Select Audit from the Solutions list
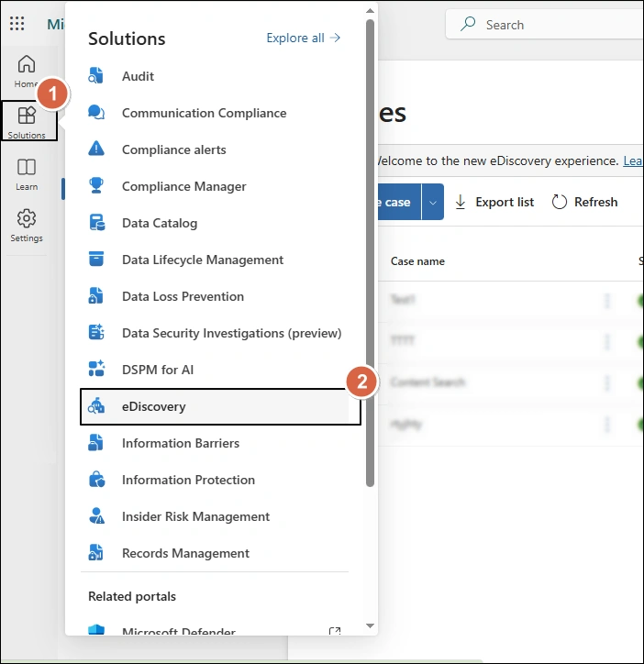The width and height of the screenshot is (644, 664). pyautogui.click(x=215, y=76)
